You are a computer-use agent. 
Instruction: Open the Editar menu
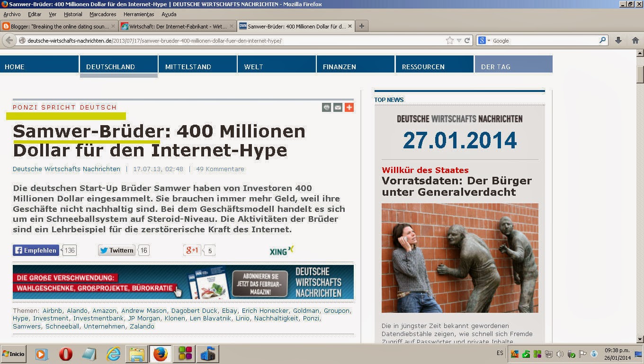coord(35,14)
